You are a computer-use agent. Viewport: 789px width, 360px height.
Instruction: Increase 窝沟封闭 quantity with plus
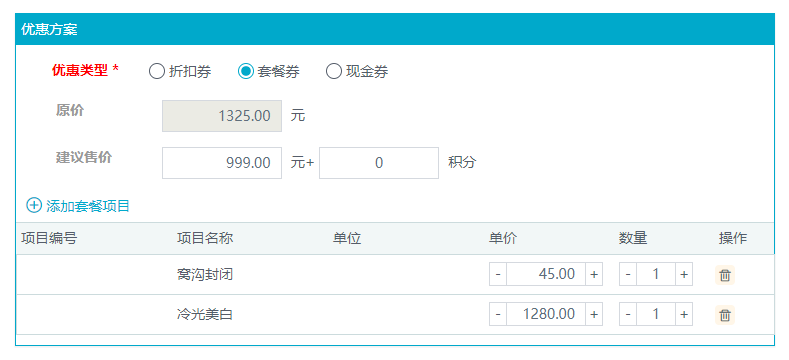pos(684,274)
